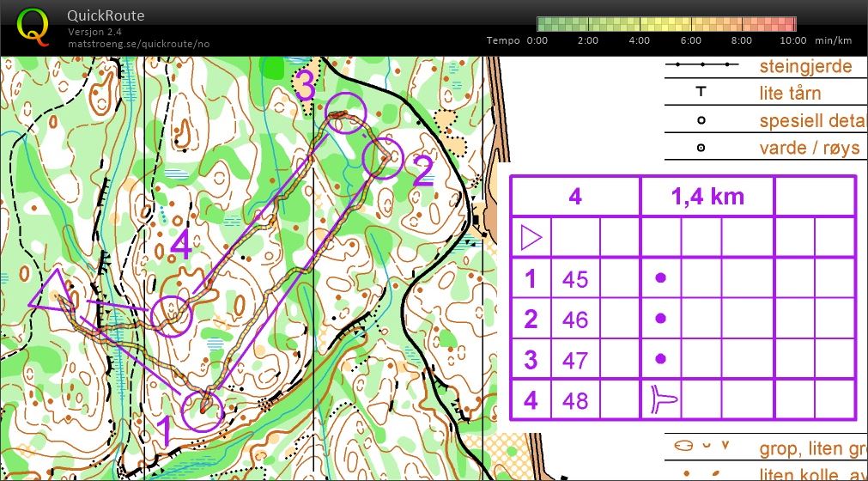Click row number 2 in control table

(531, 320)
